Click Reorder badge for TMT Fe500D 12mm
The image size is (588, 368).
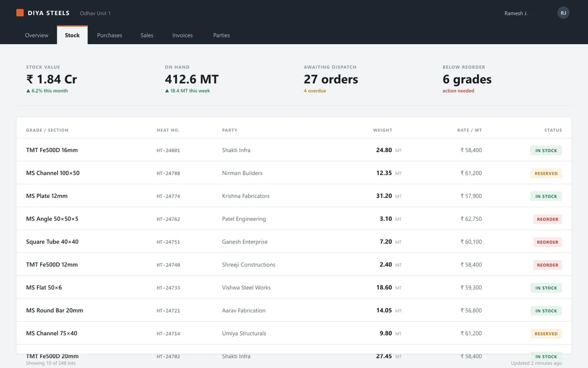(x=547, y=265)
